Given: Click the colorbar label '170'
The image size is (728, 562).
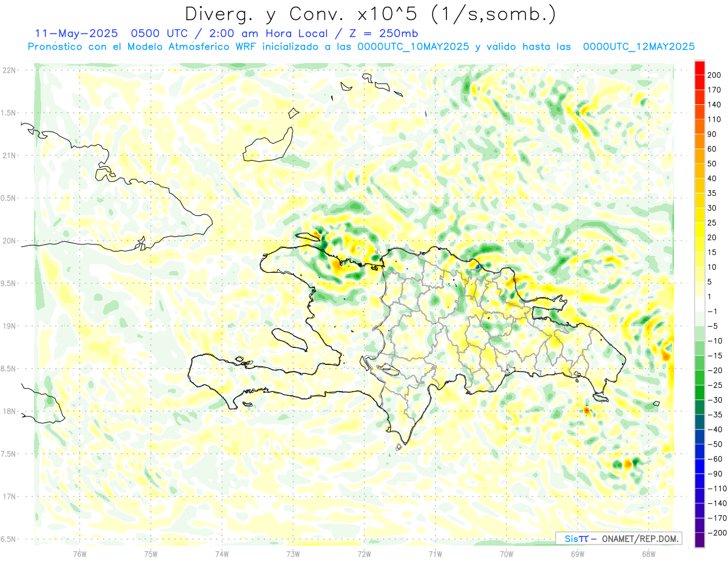Looking at the screenshot, I should pyautogui.click(x=715, y=90).
